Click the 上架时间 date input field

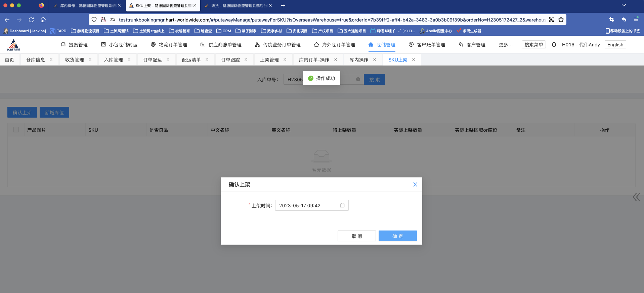click(x=307, y=206)
